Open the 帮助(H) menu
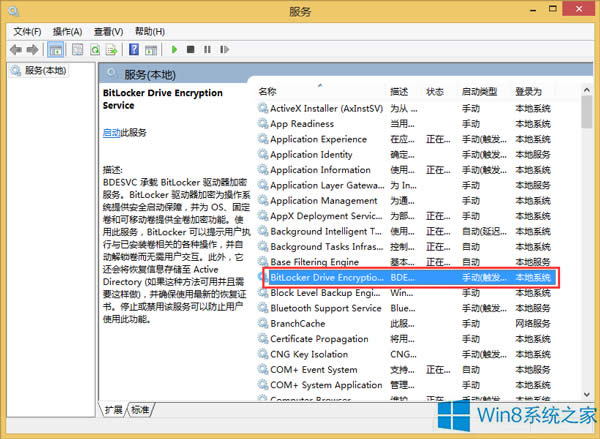Screen dimensions: 600x439 click(150, 32)
